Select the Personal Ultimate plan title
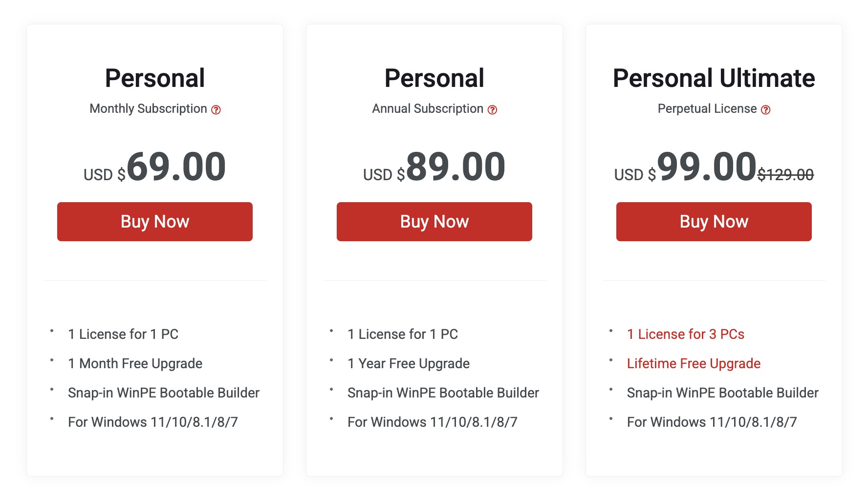This screenshot has height=501, width=868. coord(714,78)
